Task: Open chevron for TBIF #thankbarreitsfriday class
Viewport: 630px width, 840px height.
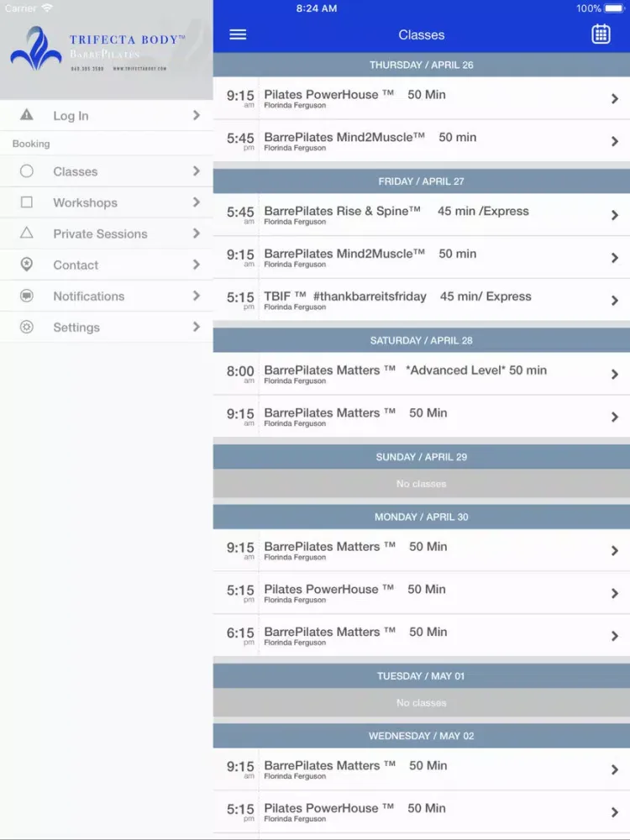Action: click(x=615, y=301)
